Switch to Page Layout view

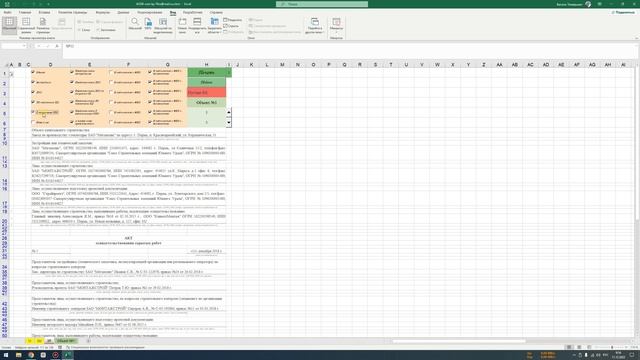(43, 25)
